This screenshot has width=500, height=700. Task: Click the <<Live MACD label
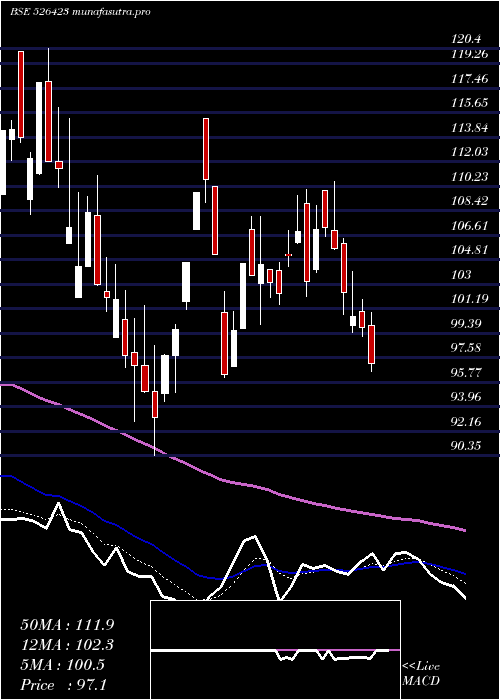point(421,674)
